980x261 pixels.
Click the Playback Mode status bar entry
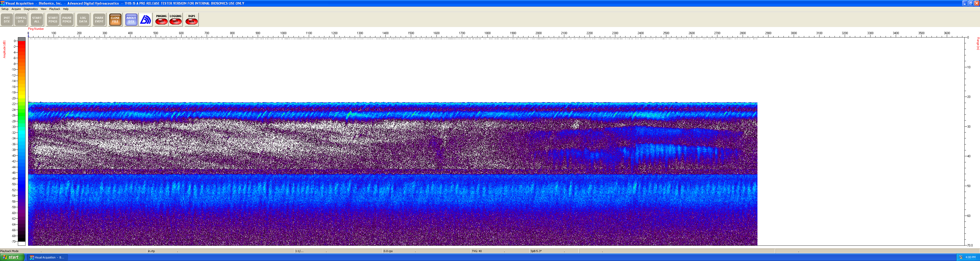point(9,251)
